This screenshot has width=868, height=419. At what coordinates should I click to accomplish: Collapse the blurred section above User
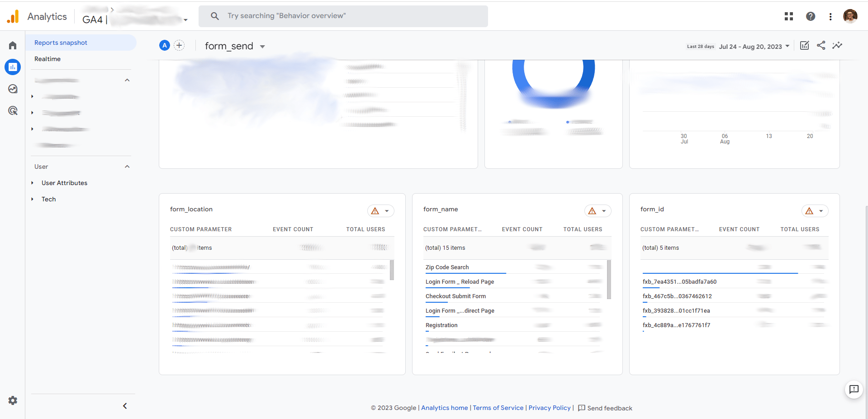point(127,80)
